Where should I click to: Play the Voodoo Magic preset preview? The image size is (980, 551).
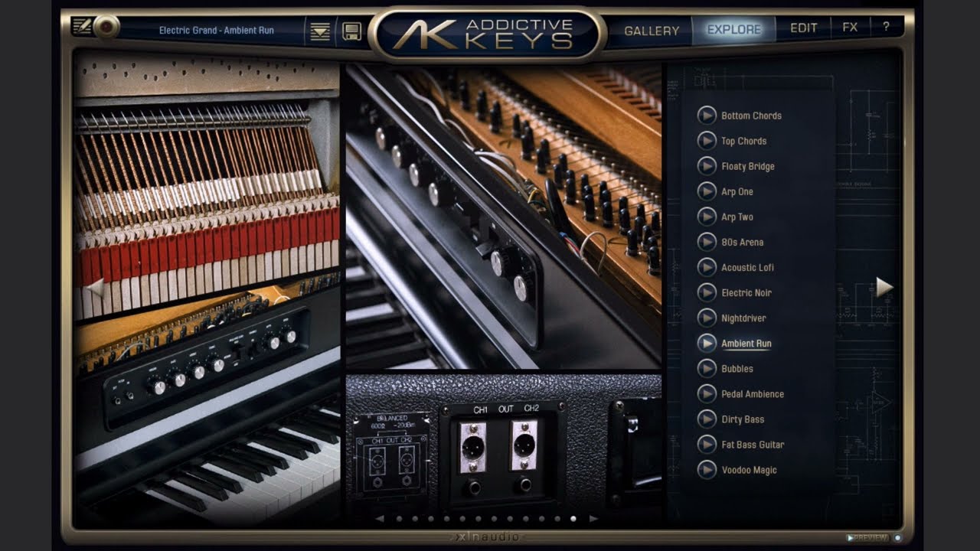click(707, 470)
